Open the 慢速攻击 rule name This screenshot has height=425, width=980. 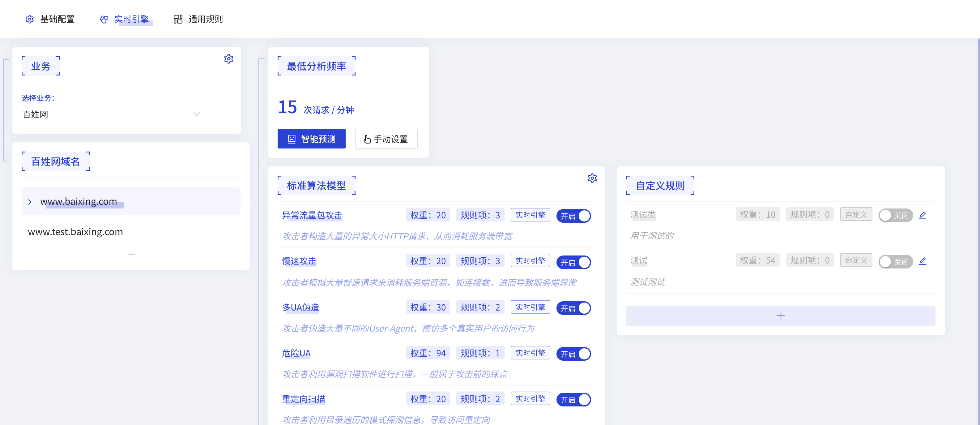(299, 261)
